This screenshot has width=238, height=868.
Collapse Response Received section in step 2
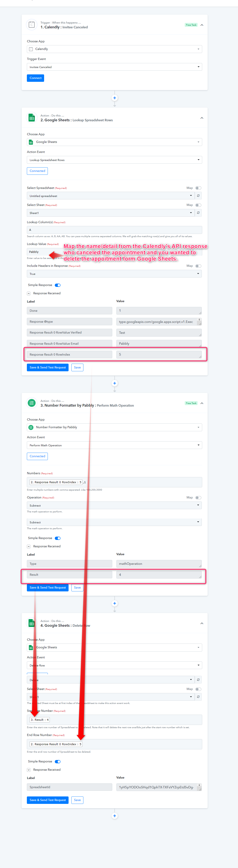[29, 293]
